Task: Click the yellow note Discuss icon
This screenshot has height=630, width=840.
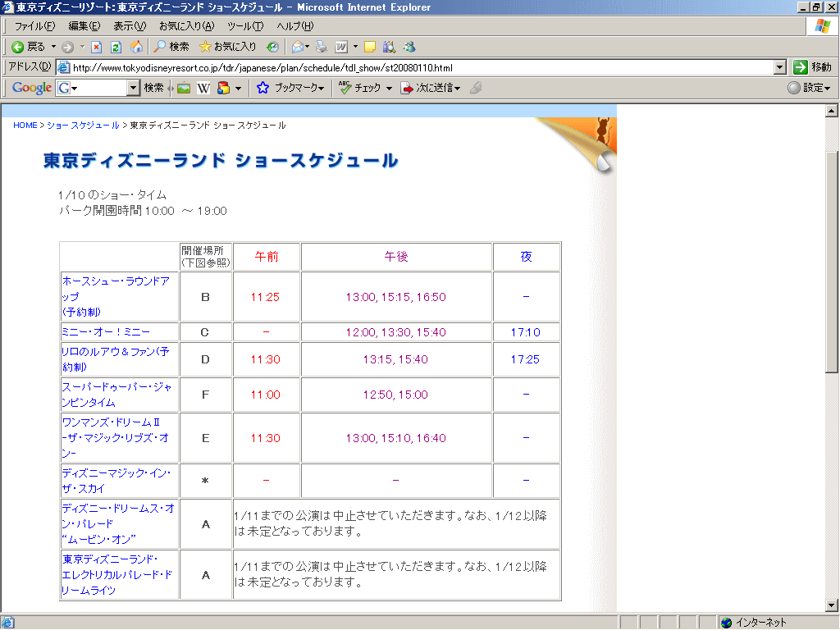Action: [370, 47]
